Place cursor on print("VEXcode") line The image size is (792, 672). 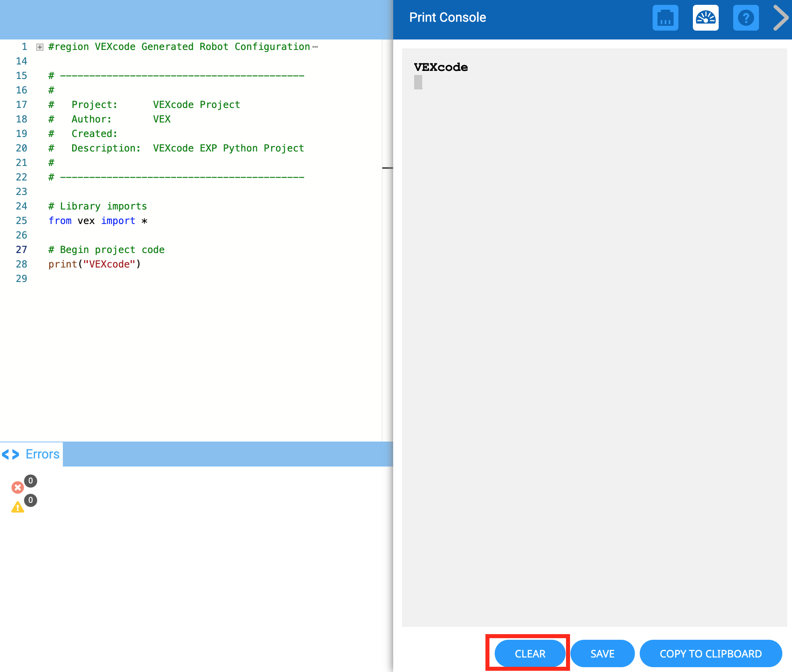click(x=95, y=264)
